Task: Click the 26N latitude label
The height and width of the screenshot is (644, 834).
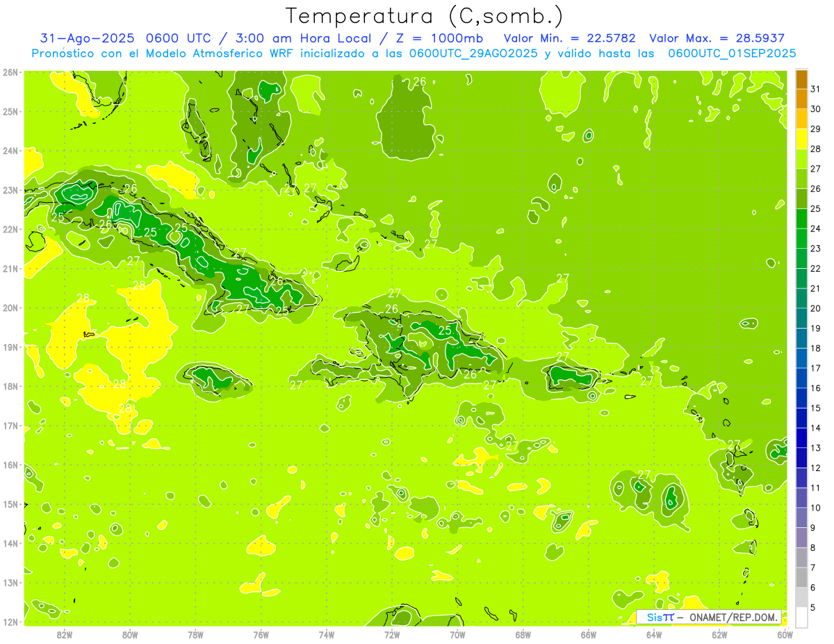Action: coord(10,72)
